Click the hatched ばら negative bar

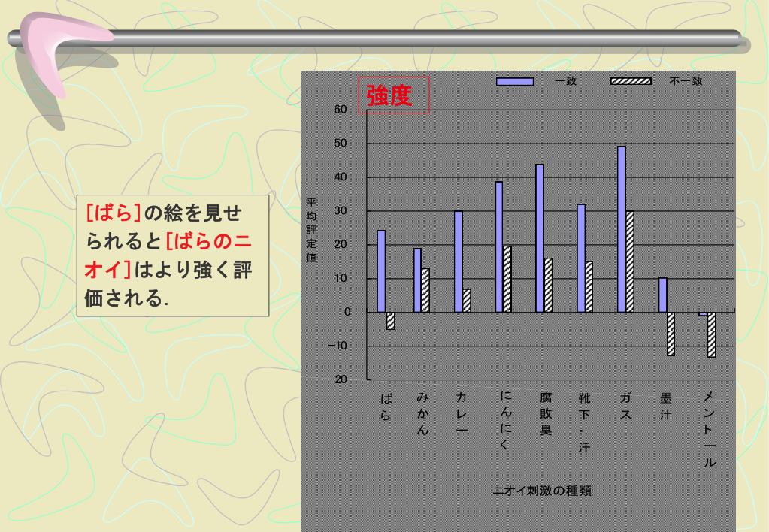pyautogui.click(x=390, y=321)
